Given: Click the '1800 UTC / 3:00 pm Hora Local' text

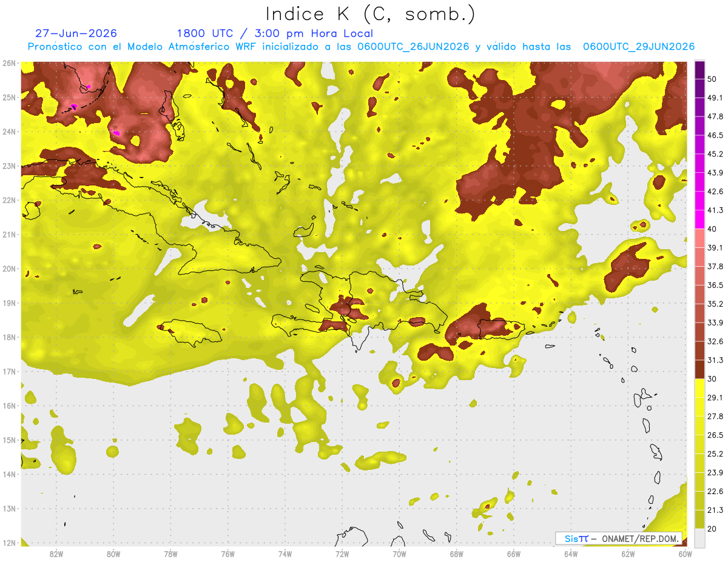Looking at the screenshot, I should [x=275, y=33].
